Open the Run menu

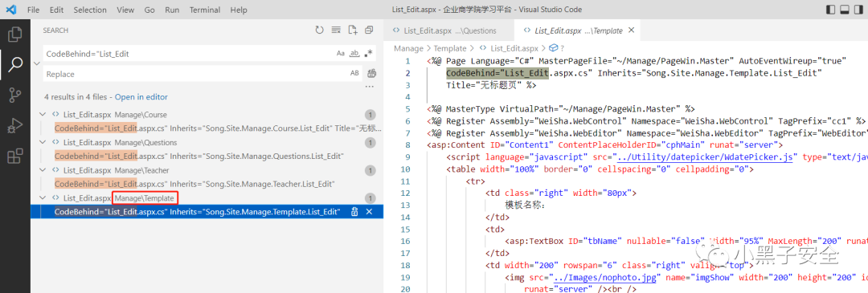click(172, 10)
